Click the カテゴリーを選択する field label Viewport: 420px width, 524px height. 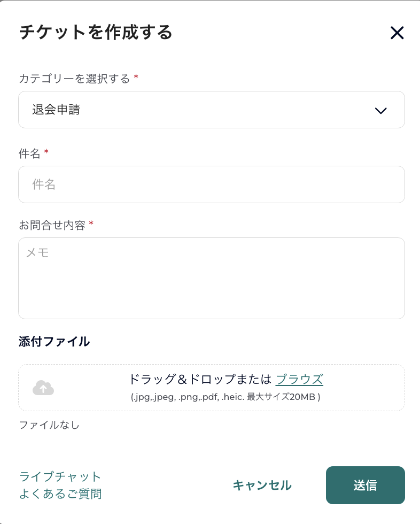pyautogui.click(x=74, y=79)
